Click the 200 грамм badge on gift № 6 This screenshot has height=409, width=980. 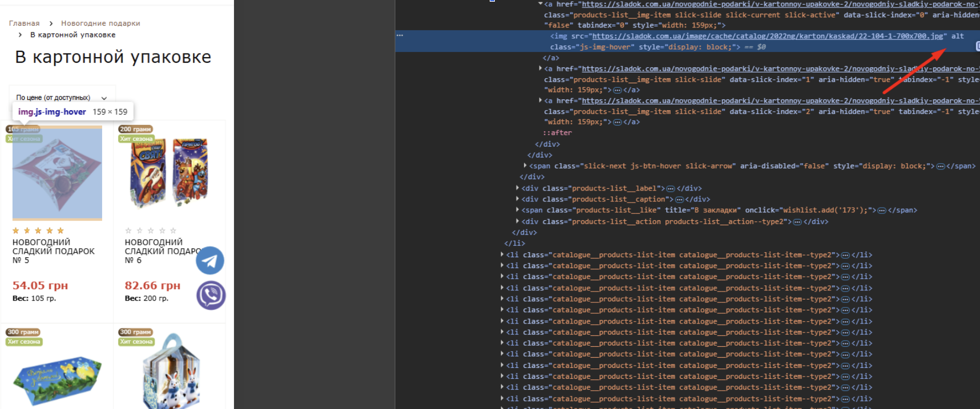coord(135,129)
